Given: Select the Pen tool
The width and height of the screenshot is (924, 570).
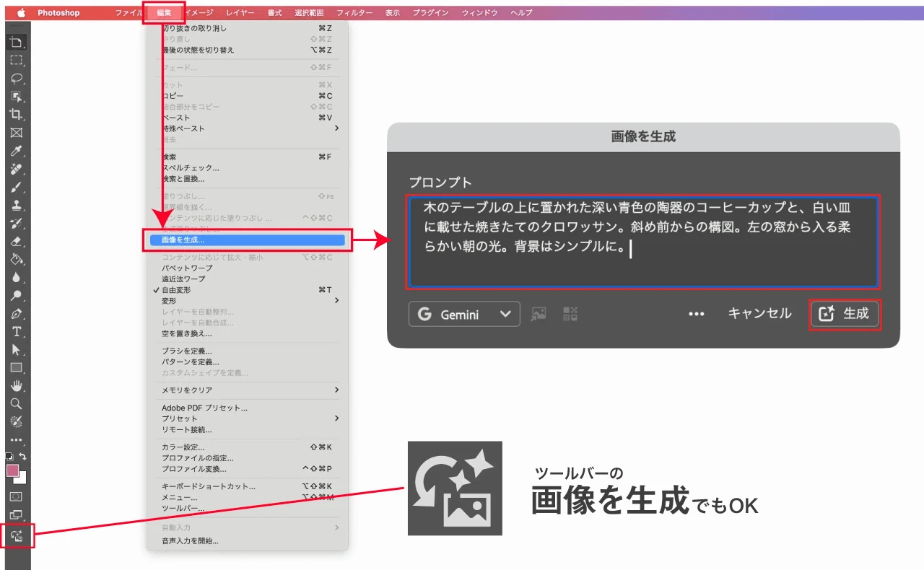Looking at the screenshot, I should coord(17,314).
